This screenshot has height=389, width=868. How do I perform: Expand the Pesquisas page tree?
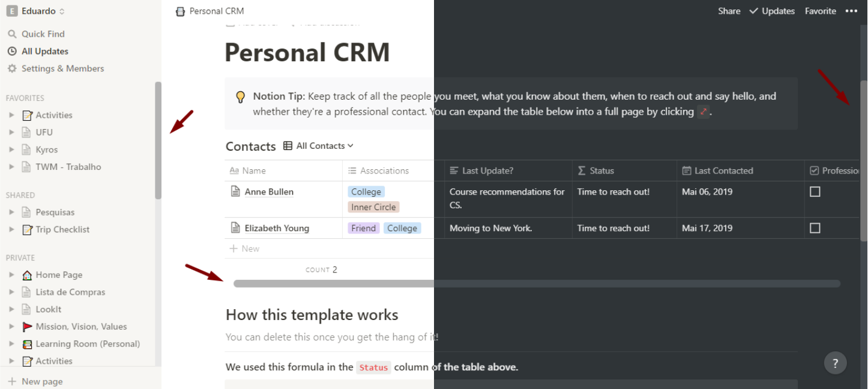coord(11,212)
